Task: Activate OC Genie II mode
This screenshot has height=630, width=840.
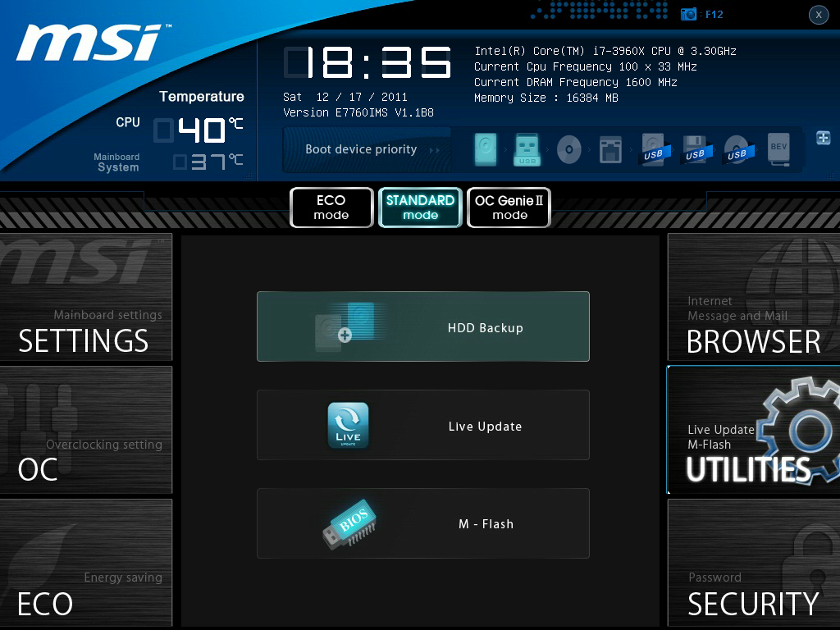Action: click(x=509, y=208)
